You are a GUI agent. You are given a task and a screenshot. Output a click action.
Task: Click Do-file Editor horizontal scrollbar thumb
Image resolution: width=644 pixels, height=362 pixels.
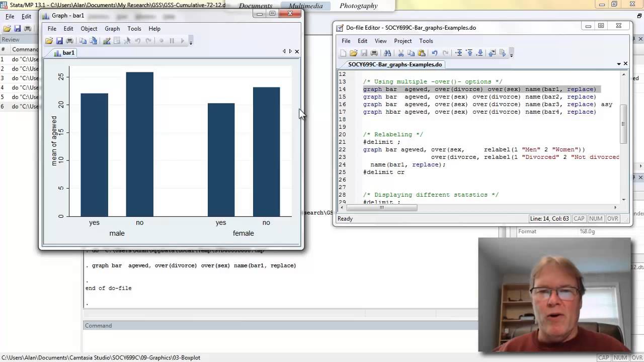tap(382, 207)
